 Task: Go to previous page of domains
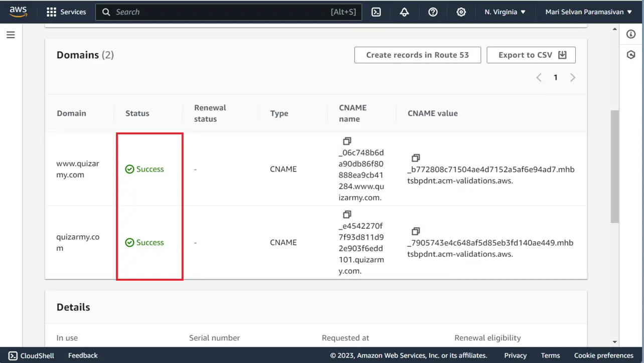(x=539, y=77)
